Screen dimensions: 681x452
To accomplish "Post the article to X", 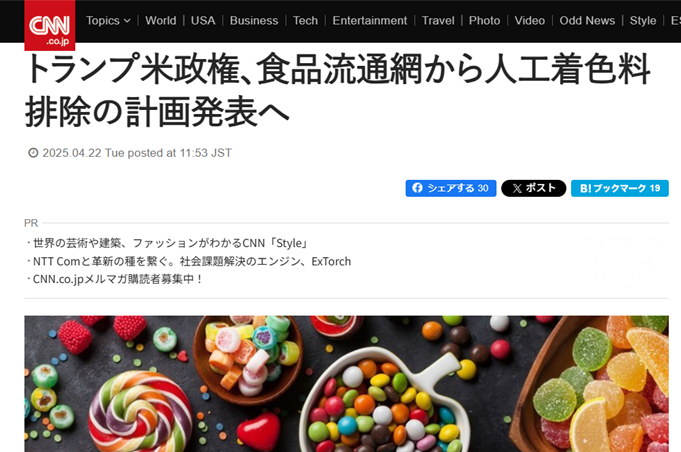I will point(534,188).
